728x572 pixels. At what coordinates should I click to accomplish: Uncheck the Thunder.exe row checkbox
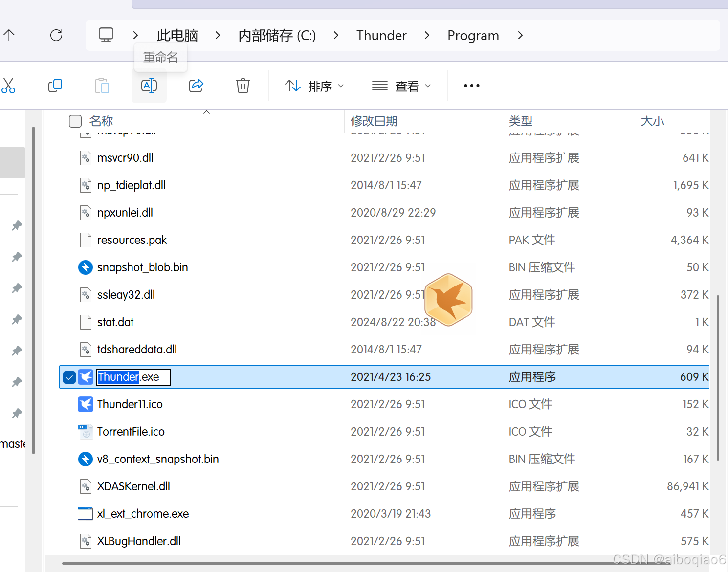(69, 377)
